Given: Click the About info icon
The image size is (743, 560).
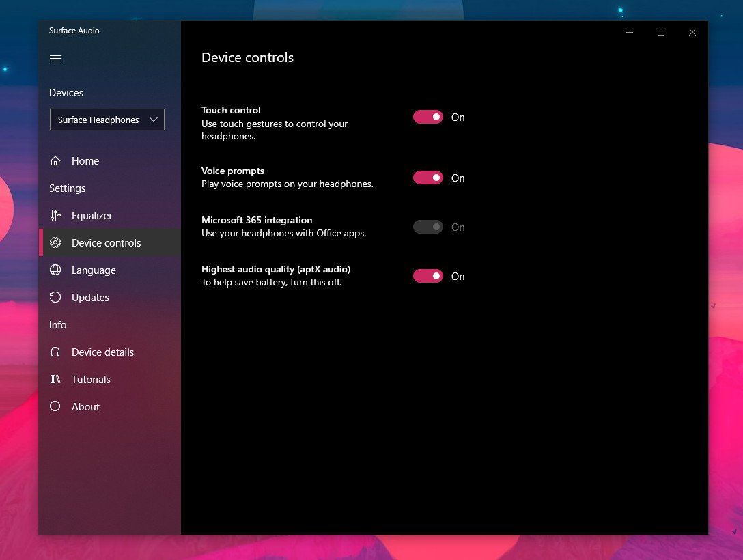Looking at the screenshot, I should 55,406.
